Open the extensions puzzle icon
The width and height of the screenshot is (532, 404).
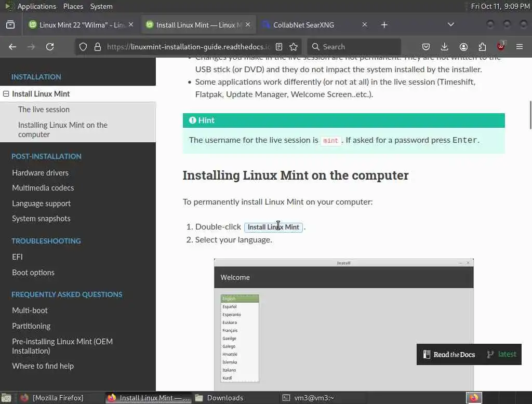[x=482, y=47]
